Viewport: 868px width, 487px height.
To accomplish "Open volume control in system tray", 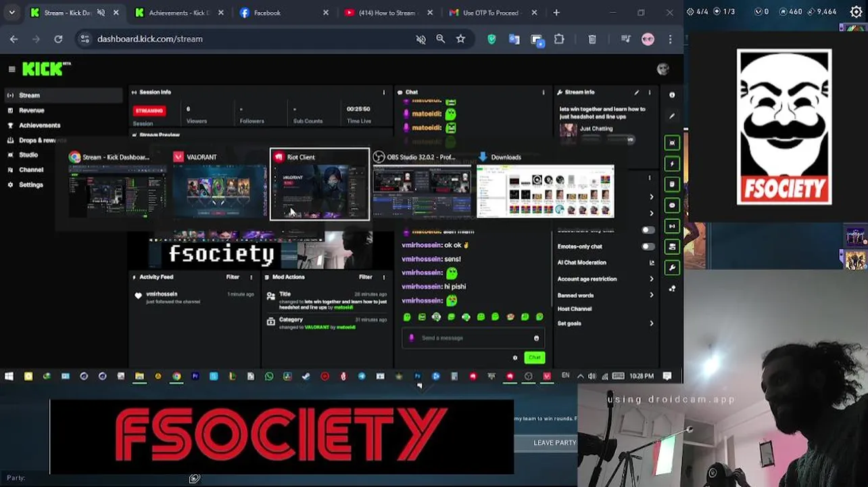I will (592, 377).
